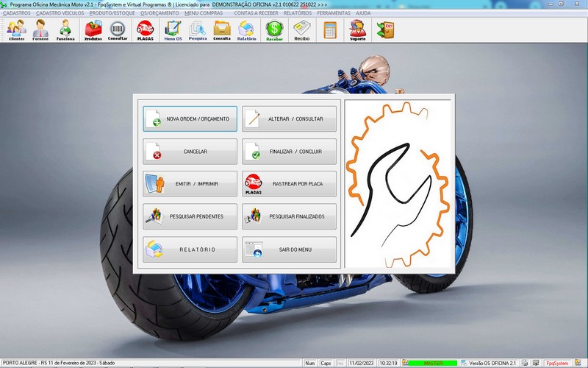The height and width of the screenshot is (368, 588).
Task: Click the Relatório printer toolbar icon
Action: [246, 30]
